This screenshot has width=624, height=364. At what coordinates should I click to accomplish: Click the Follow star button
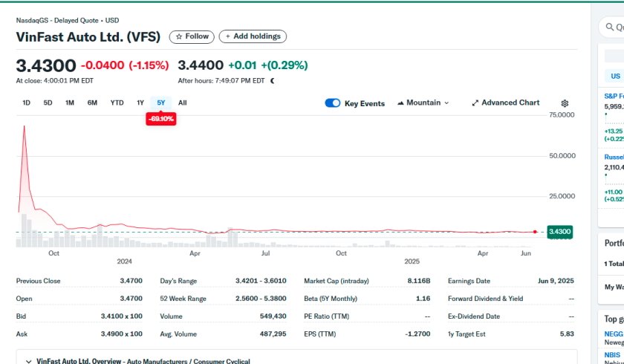click(192, 36)
